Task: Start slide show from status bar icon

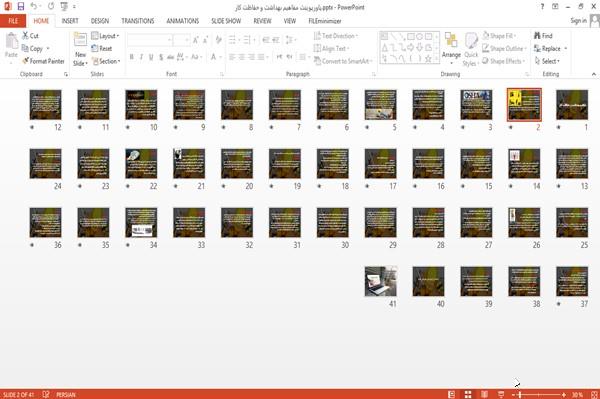Action: tap(501, 394)
